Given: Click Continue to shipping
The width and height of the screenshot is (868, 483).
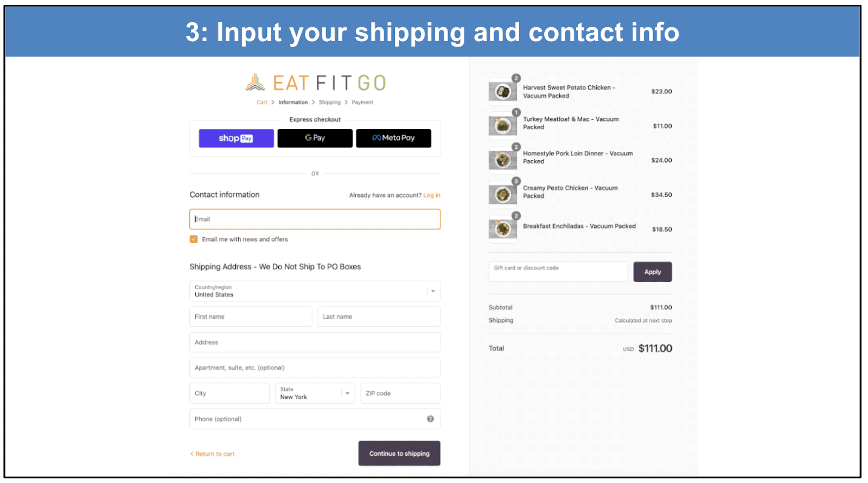Looking at the screenshot, I should click(x=399, y=453).
